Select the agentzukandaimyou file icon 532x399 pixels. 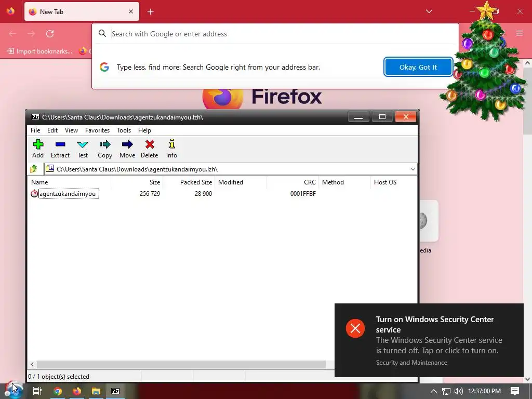[x=34, y=194]
